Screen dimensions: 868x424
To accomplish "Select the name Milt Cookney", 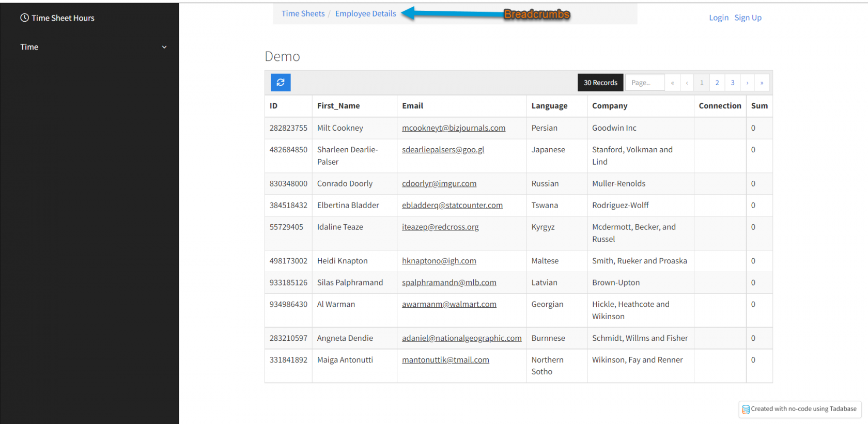I will [340, 128].
